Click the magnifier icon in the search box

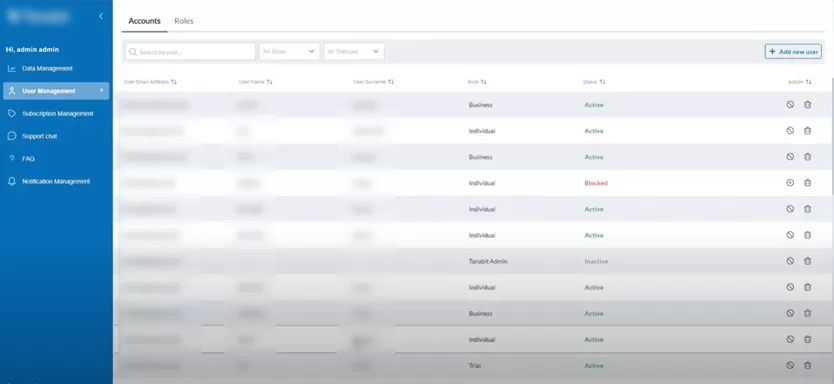[133, 52]
